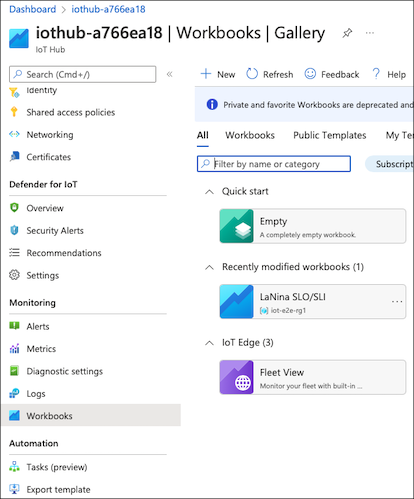Click the question mark Help icon
The height and width of the screenshot is (499, 414).
[x=376, y=74]
